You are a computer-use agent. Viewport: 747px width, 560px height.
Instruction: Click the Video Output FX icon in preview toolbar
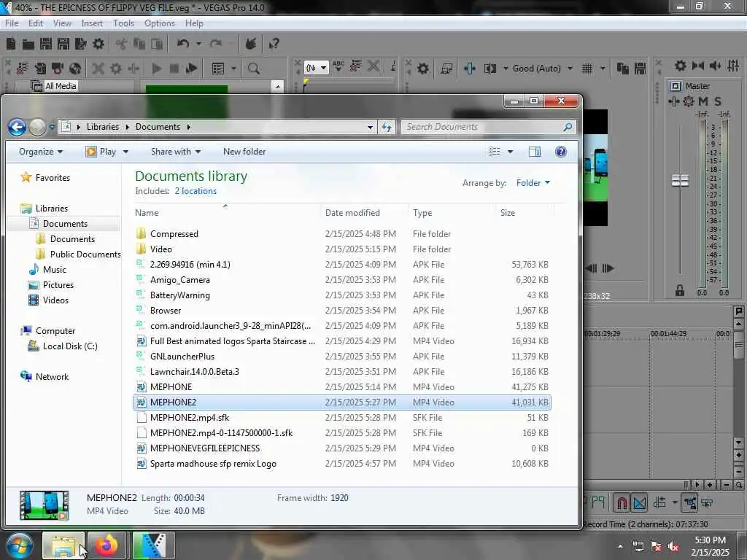470,69
